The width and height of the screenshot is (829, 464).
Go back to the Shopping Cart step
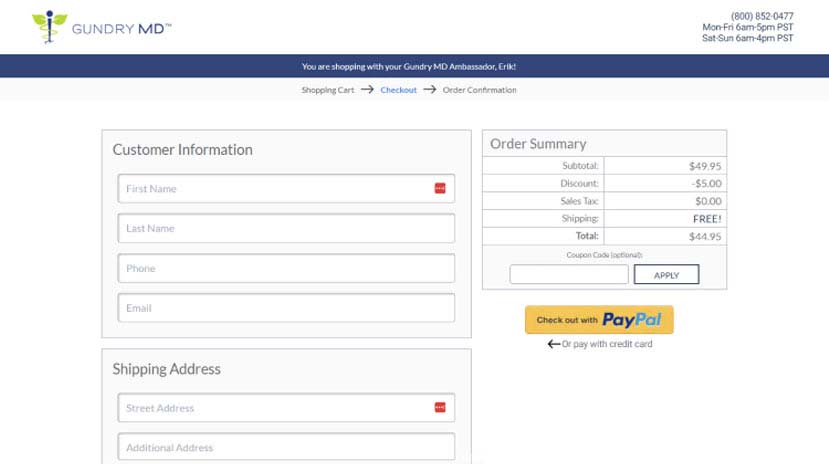[328, 90]
